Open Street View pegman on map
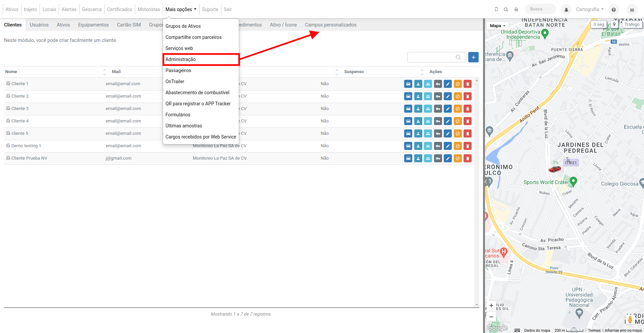The image size is (644, 333). 630,319
